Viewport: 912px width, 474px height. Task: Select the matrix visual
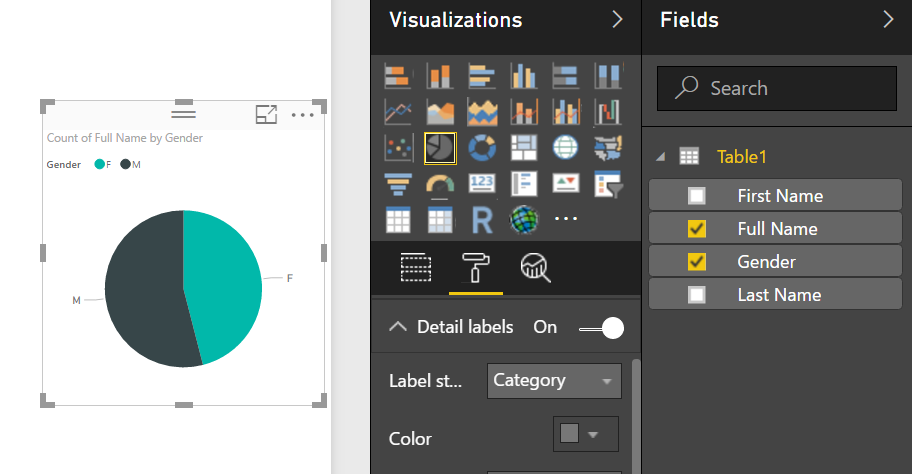click(440, 220)
